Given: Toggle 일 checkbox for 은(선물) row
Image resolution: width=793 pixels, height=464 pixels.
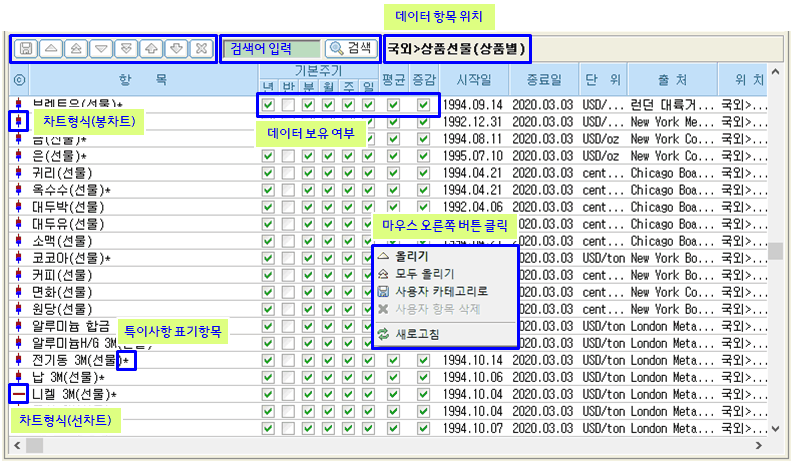Looking at the screenshot, I should pyautogui.click(x=368, y=156).
